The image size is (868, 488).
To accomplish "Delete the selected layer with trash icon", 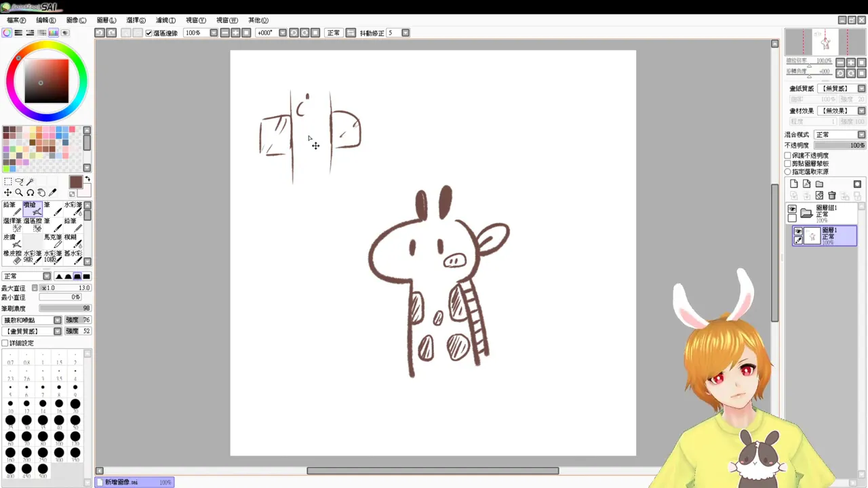I will pyautogui.click(x=832, y=195).
